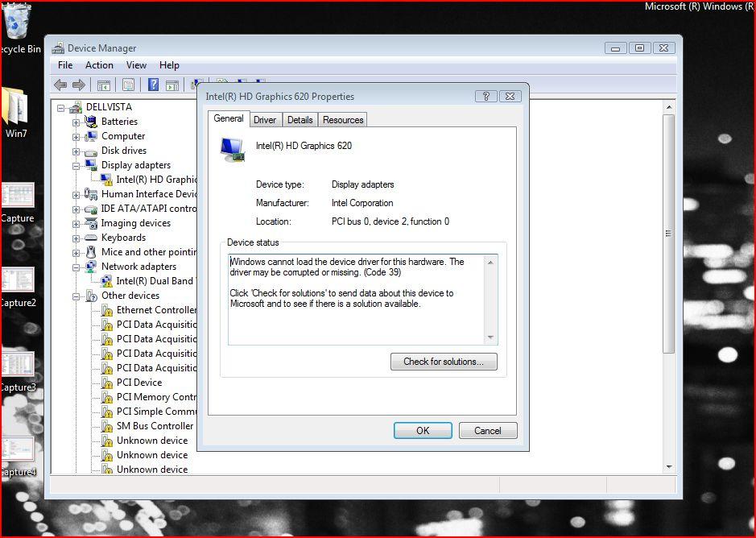Collapse the DELLVISTA root node

(60, 108)
